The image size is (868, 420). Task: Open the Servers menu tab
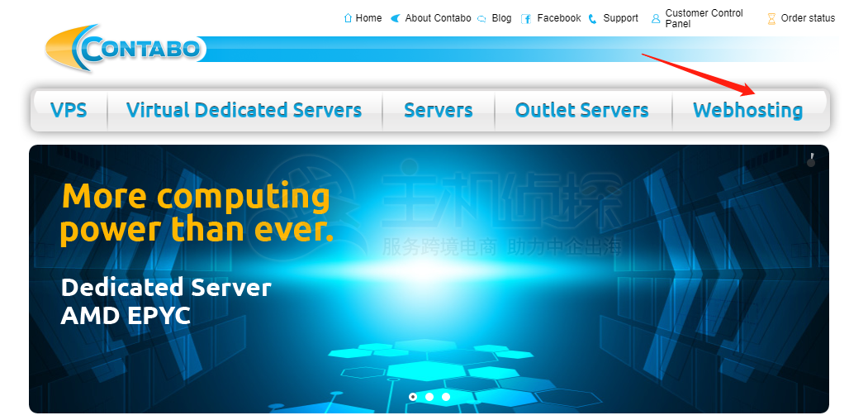tap(439, 110)
